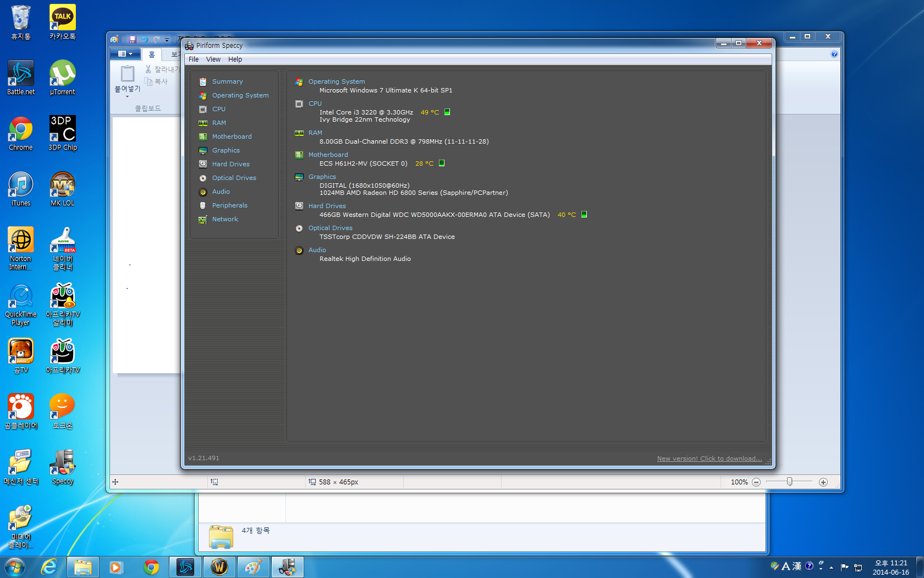The height and width of the screenshot is (578, 924).
Task: Select Audio in the Speccy sidebar
Action: pos(221,192)
